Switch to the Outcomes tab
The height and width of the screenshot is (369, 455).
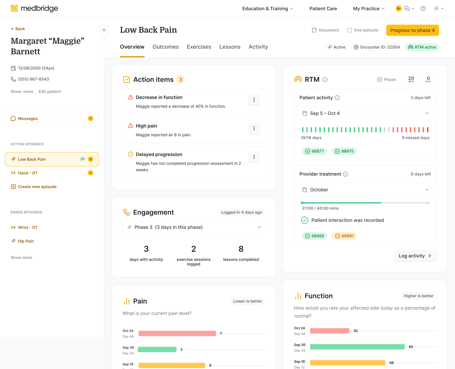166,47
